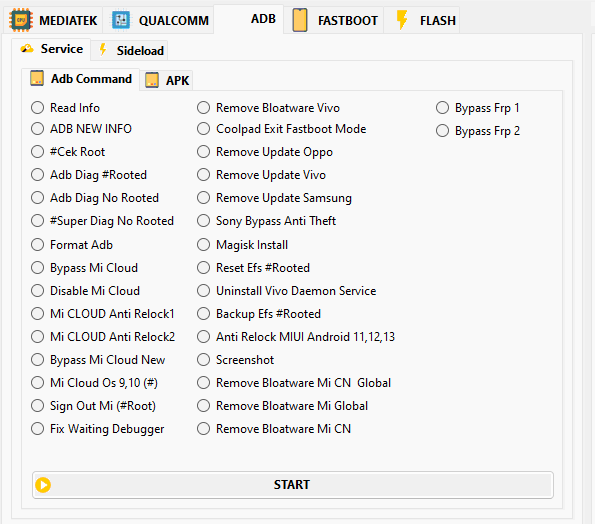Screen dimensions: 595x524
Task: Select Sign Out Mi (#Root)
Action: (93, 406)
